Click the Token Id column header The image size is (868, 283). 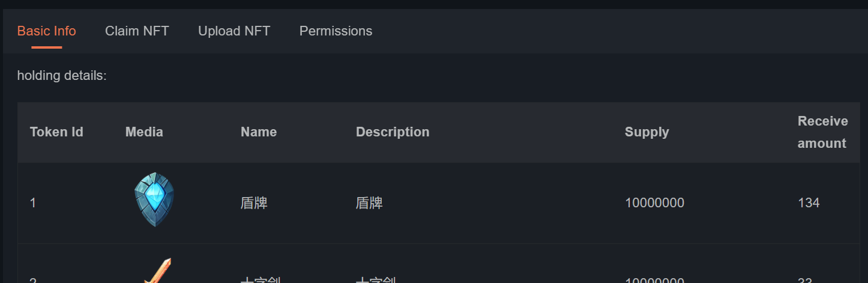[x=56, y=132]
